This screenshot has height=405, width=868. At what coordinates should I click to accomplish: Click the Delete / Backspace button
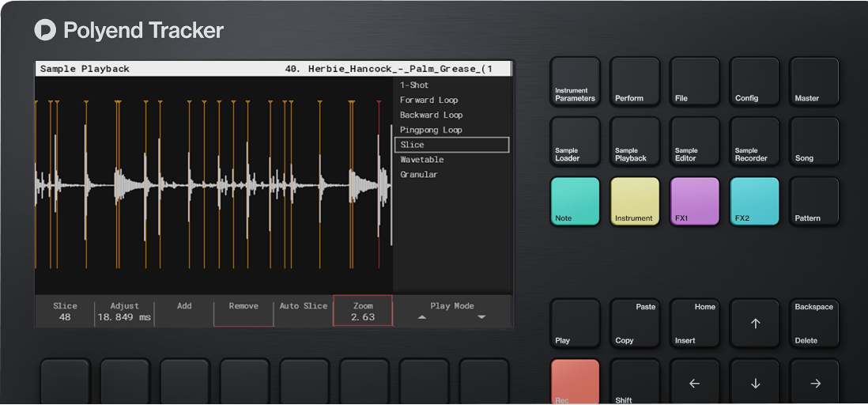(x=814, y=324)
